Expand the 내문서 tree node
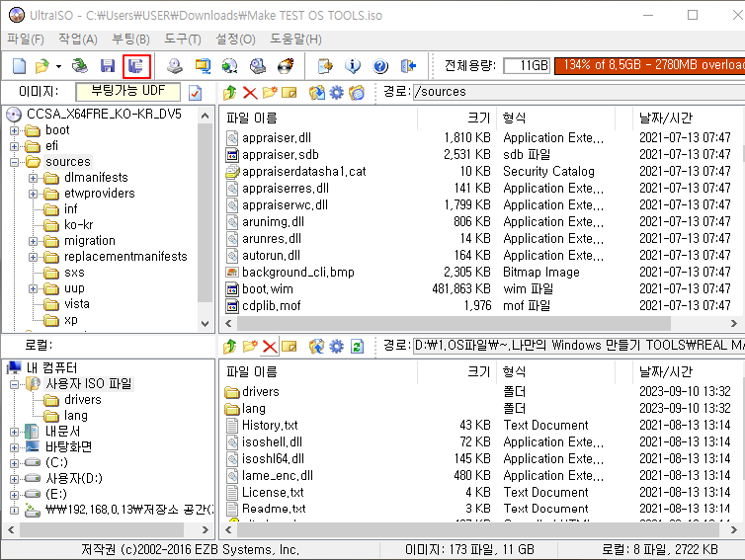745x560 pixels. (14, 432)
